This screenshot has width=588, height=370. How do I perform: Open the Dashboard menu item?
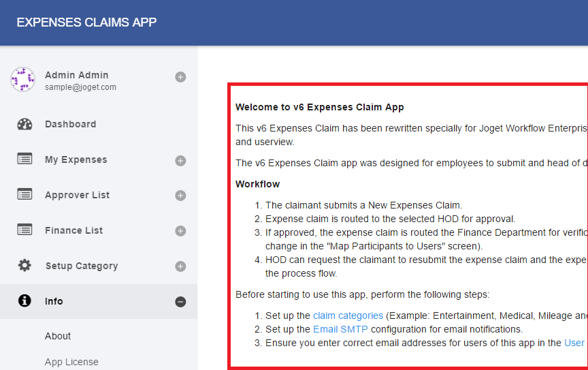(70, 124)
